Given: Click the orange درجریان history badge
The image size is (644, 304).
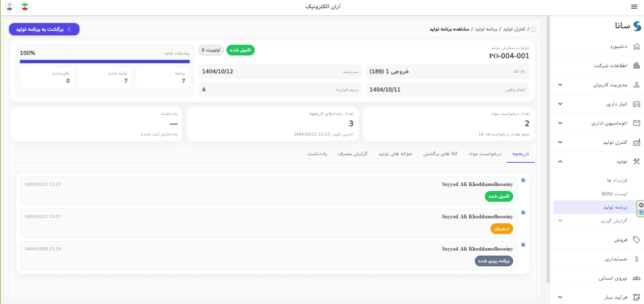Looking at the screenshot, I should [502, 229].
